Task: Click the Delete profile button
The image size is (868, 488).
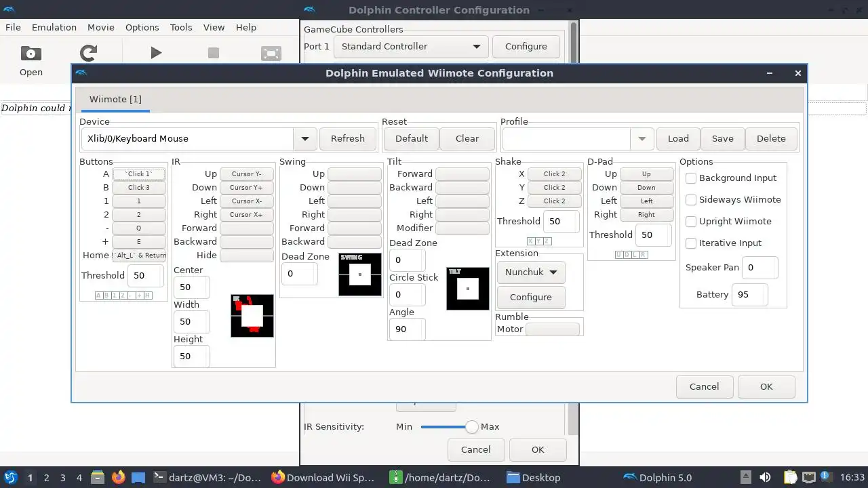Action: pyautogui.click(x=771, y=138)
